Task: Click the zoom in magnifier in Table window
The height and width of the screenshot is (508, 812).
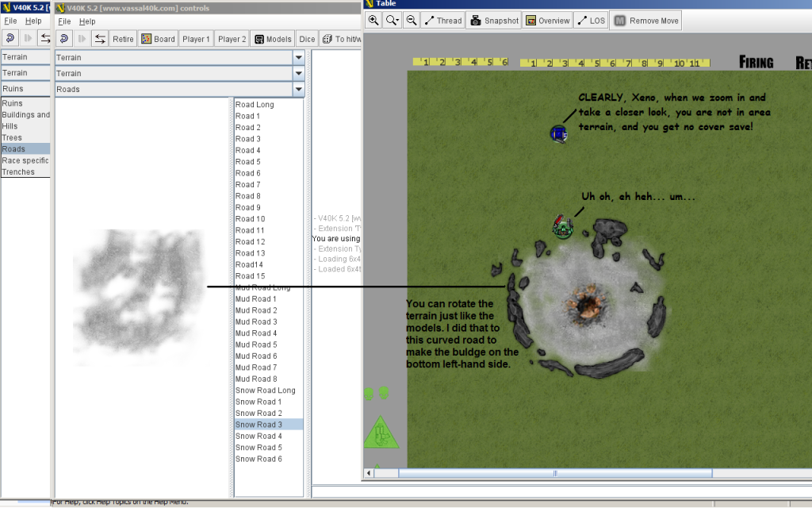Action: [373, 21]
